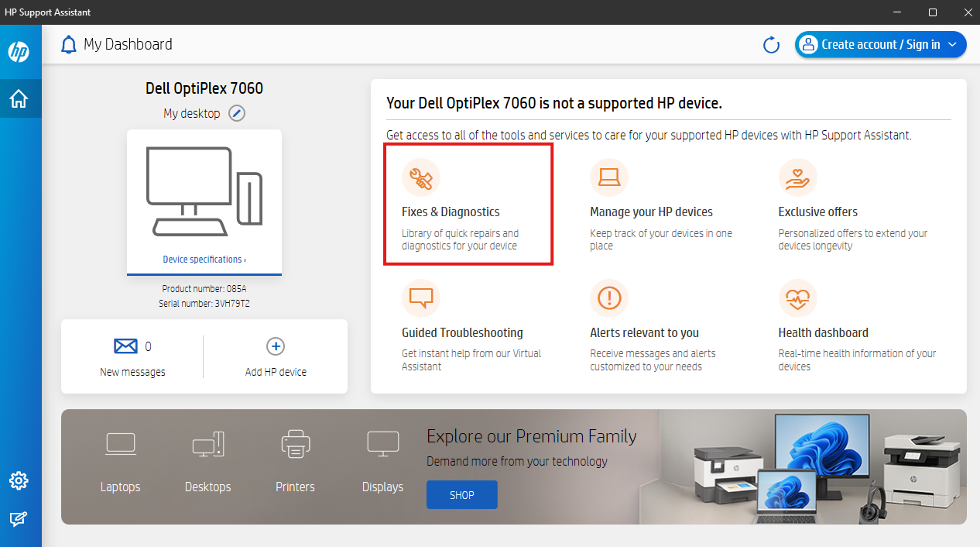Click the Fixes & Diagnostics wrench icon

pyautogui.click(x=421, y=177)
